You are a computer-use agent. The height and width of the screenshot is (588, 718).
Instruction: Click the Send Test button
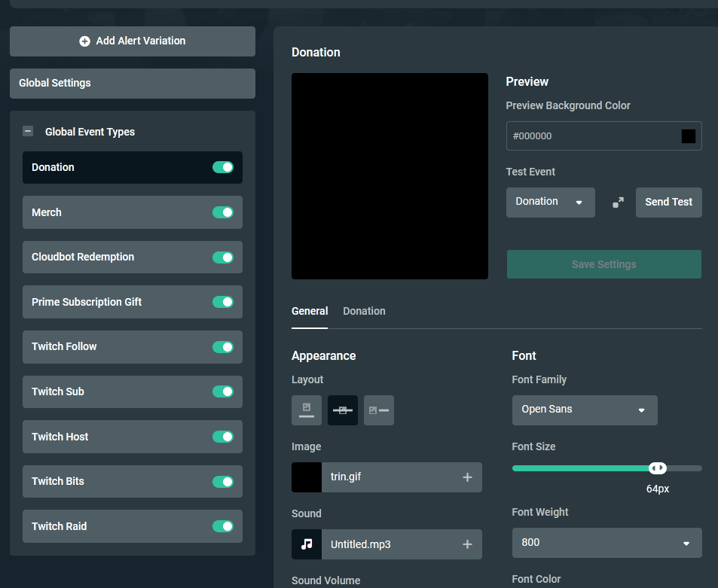(668, 203)
